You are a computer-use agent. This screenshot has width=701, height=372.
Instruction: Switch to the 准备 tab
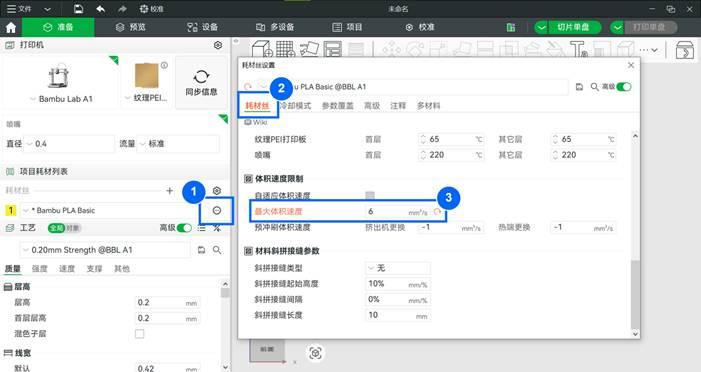tap(58, 27)
